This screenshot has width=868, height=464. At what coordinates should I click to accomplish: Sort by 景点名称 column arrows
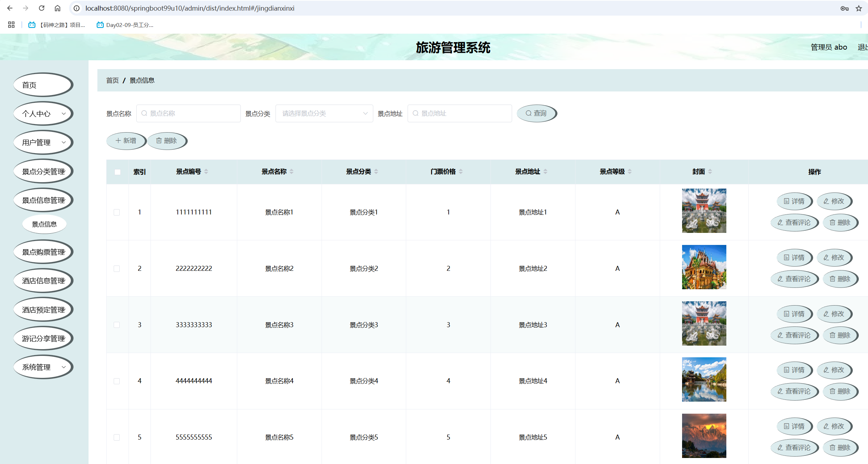291,172
